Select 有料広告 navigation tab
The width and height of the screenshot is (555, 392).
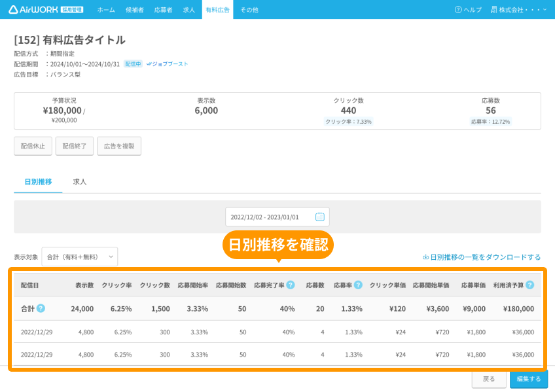coord(218,10)
